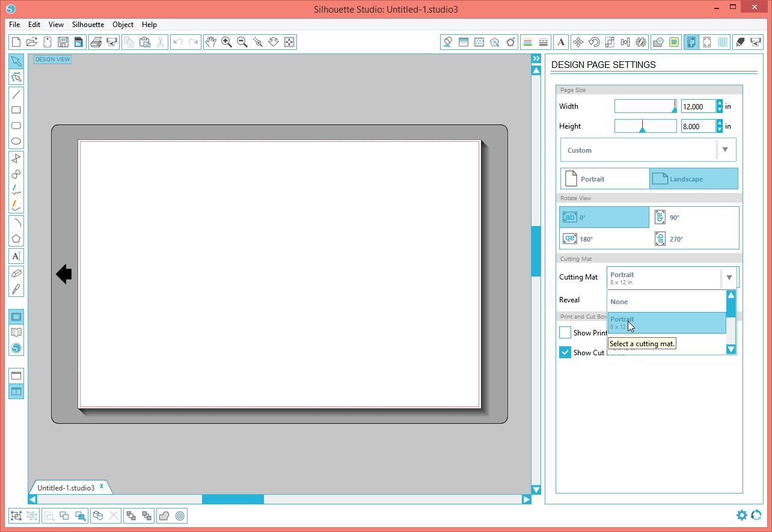
Task: Open the Fill Pattern panel icon
Action: pos(479,42)
